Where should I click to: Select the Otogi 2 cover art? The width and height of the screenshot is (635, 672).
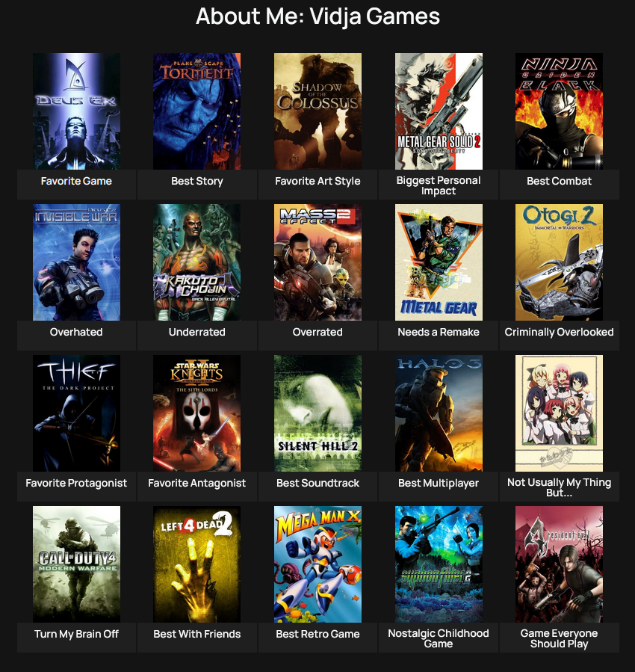[559, 262]
